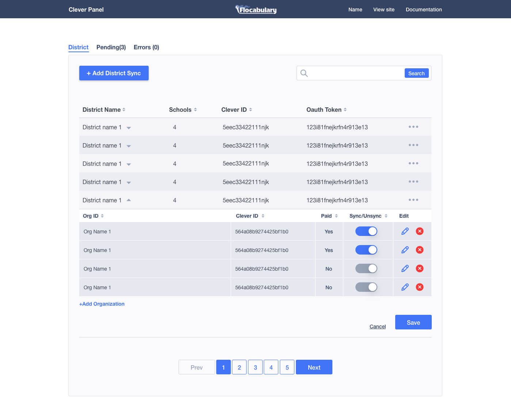Collapse the expanded fifth District name 1 row
The height and width of the screenshot is (420, 511).
click(129, 200)
